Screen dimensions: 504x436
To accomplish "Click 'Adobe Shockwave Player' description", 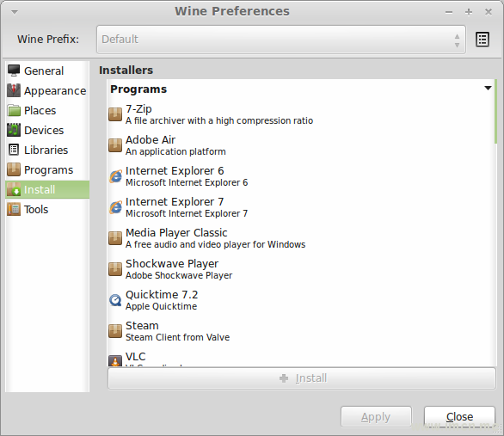I will (179, 275).
